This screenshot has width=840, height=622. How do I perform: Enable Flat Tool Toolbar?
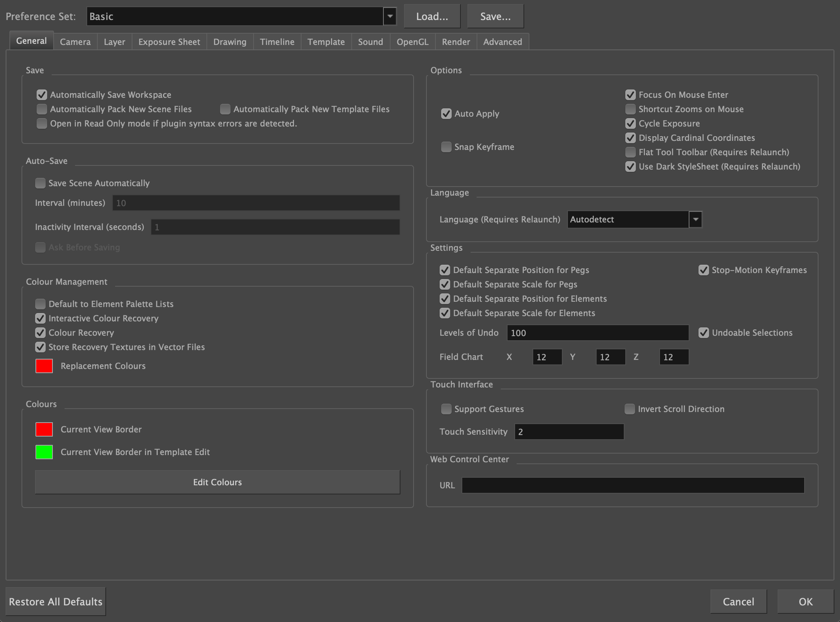pyautogui.click(x=630, y=152)
